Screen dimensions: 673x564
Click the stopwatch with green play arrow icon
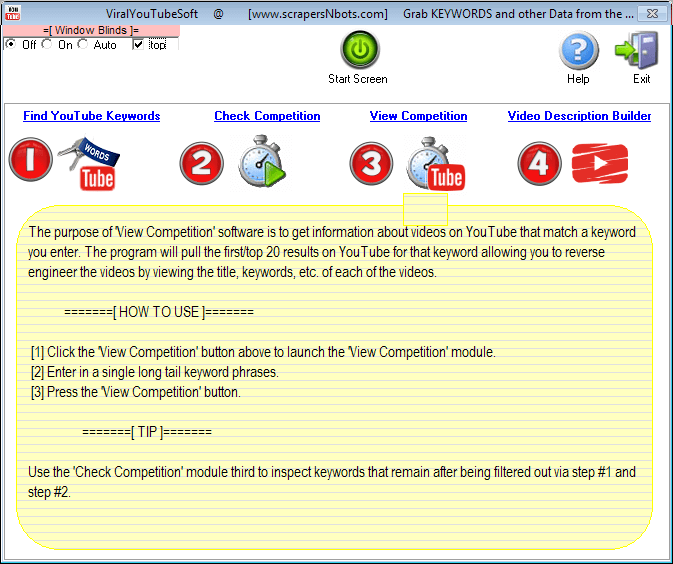pos(262,161)
